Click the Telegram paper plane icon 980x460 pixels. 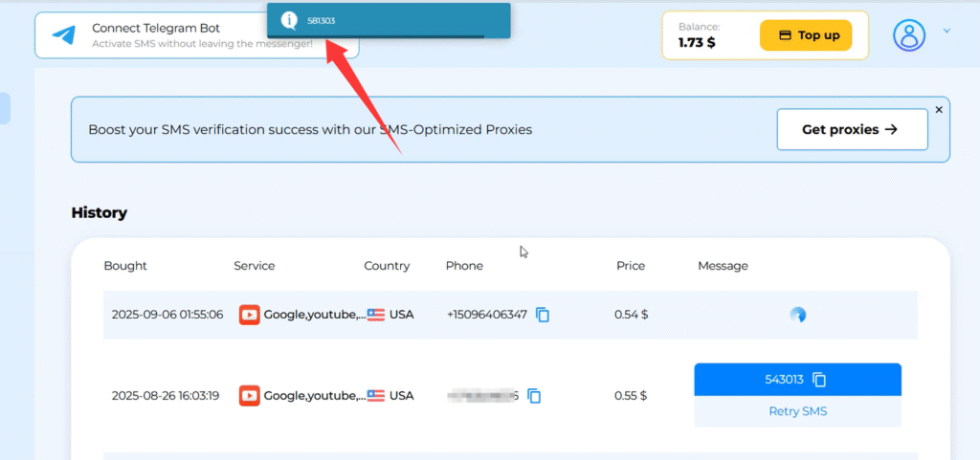click(x=63, y=35)
